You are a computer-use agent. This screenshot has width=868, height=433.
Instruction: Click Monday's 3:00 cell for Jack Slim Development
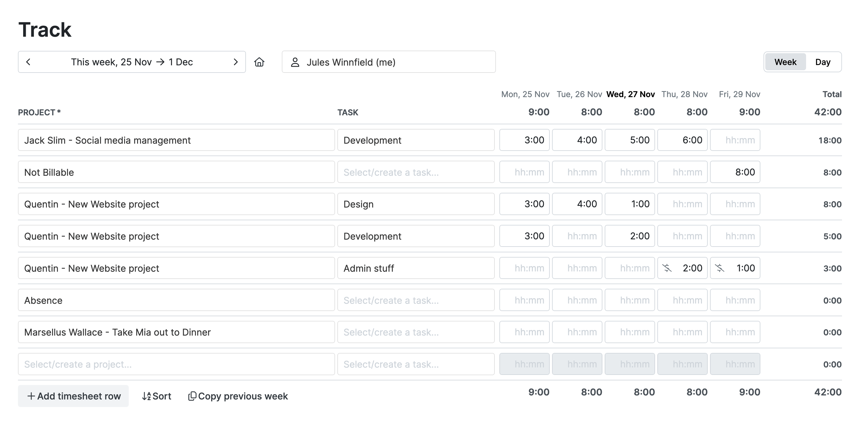(x=524, y=140)
